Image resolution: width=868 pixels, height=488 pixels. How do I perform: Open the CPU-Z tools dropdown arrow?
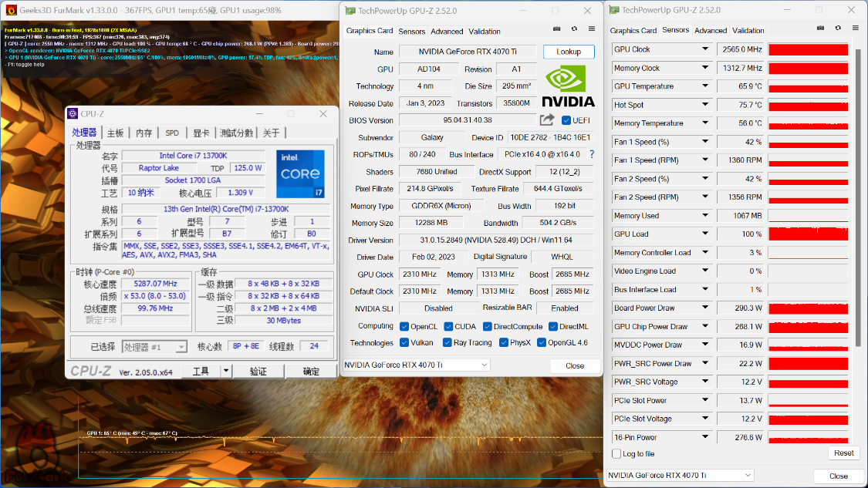point(226,371)
